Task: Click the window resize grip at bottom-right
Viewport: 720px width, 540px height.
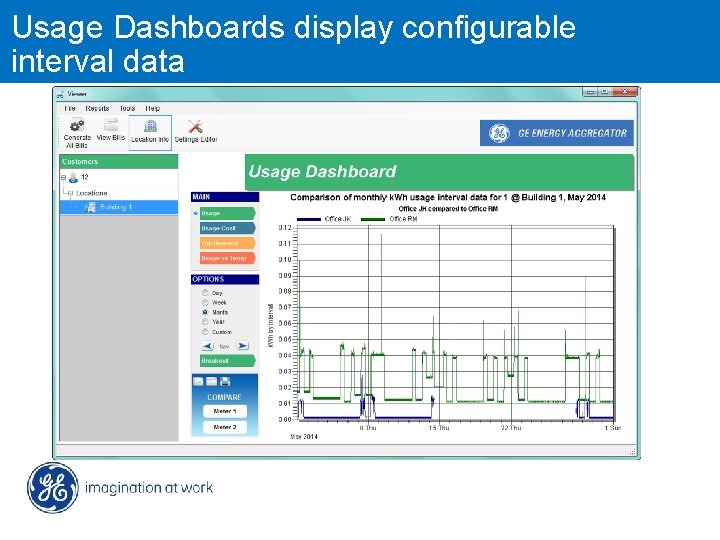Action: pyautogui.click(x=632, y=452)
